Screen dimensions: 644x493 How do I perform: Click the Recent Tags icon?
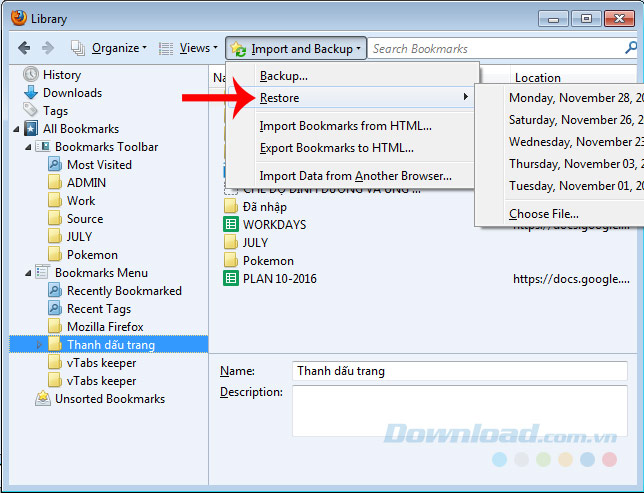click(x=55, y=308)
